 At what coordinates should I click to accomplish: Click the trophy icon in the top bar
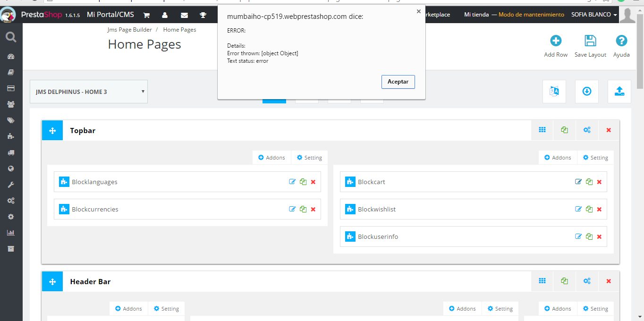coord(203,15)
